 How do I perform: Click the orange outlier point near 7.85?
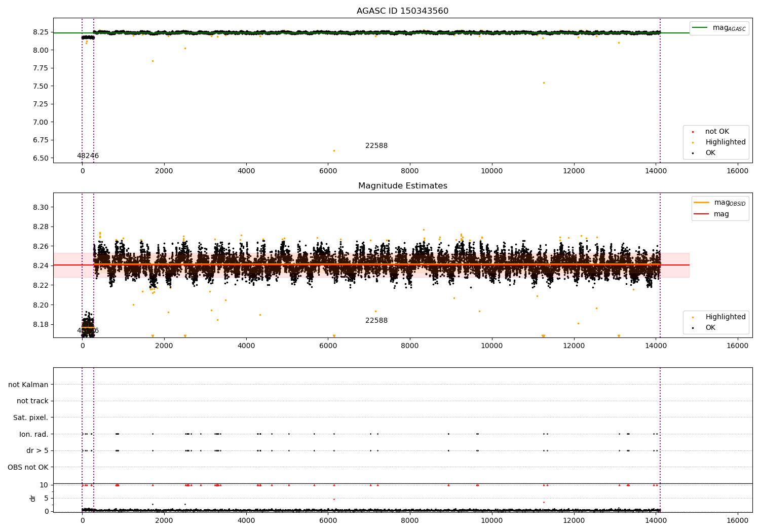pos(153,61)
